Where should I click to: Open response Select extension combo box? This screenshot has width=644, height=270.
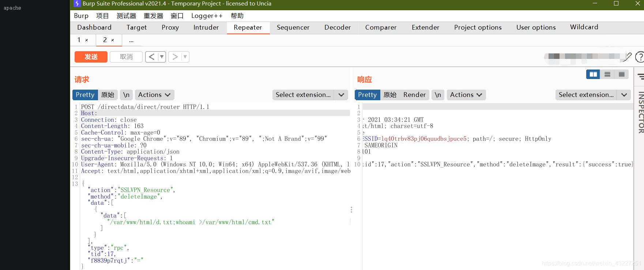pyautogui.click(x=586, y=95)
